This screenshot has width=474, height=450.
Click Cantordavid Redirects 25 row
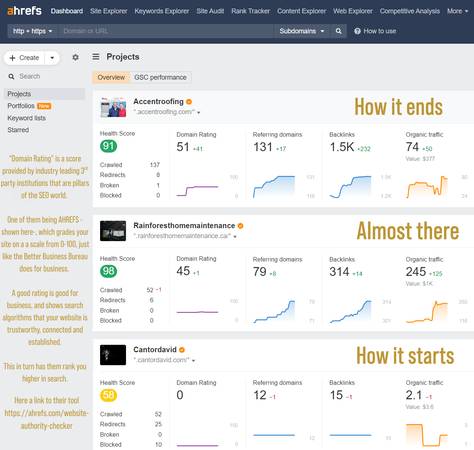(131, 424)
